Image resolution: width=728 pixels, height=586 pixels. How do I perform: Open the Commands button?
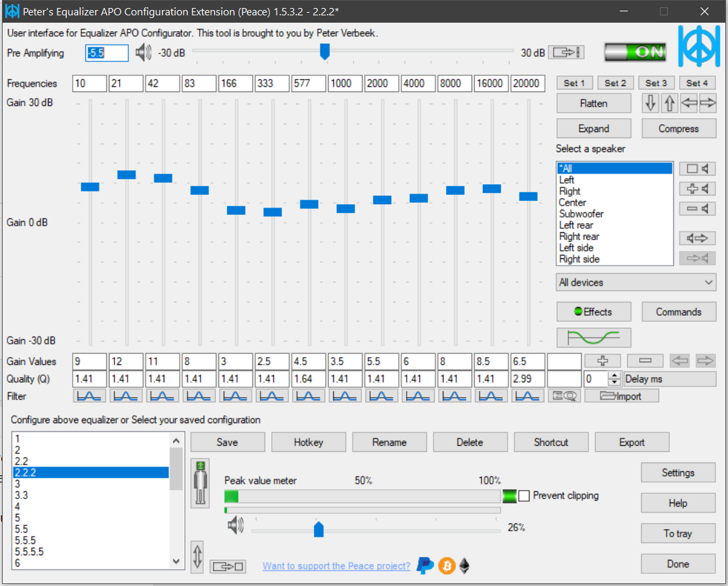(x=679, y=312)
